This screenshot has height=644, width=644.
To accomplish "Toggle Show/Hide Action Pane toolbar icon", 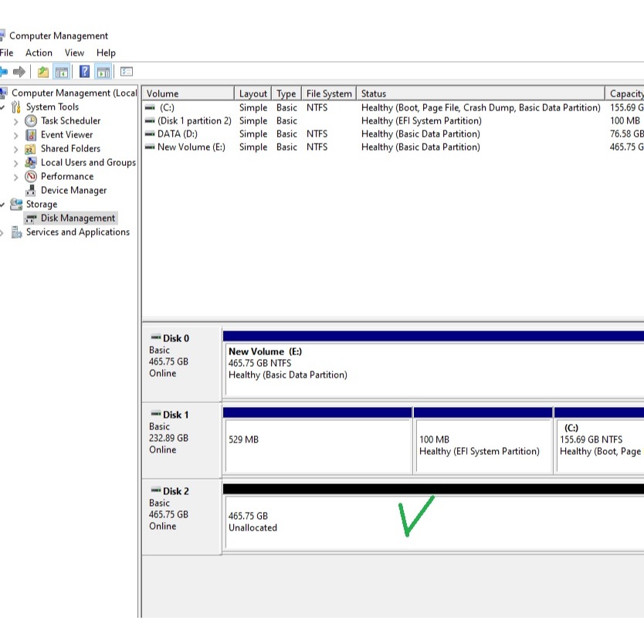I will coord(103,72).
